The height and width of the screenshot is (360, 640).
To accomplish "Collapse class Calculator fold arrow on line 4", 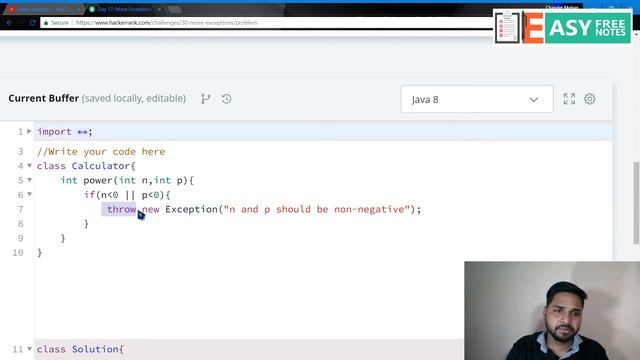I will click(x=29, y=166).
